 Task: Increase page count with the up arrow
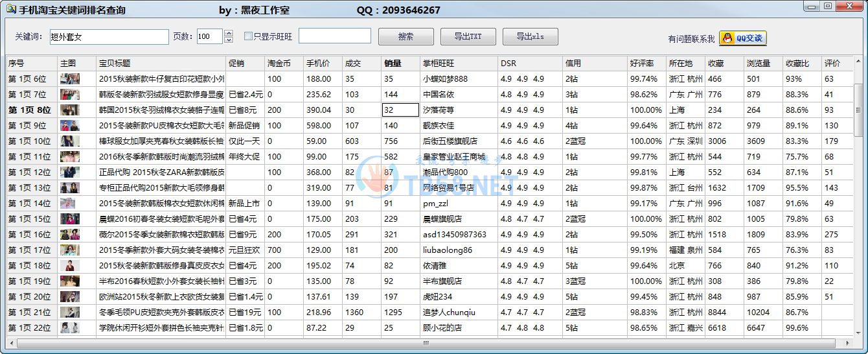tap(229, 33)
